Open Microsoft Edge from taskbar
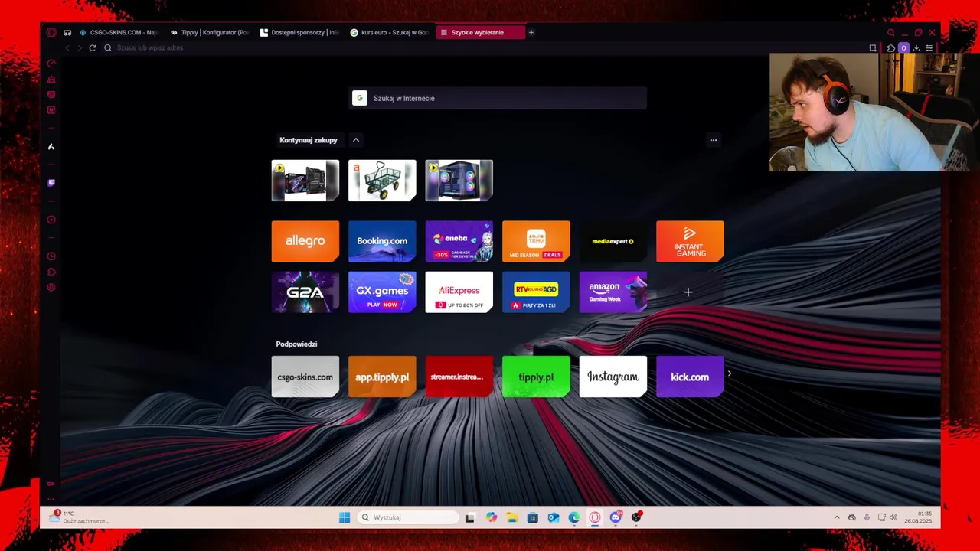 pos(574,517)
